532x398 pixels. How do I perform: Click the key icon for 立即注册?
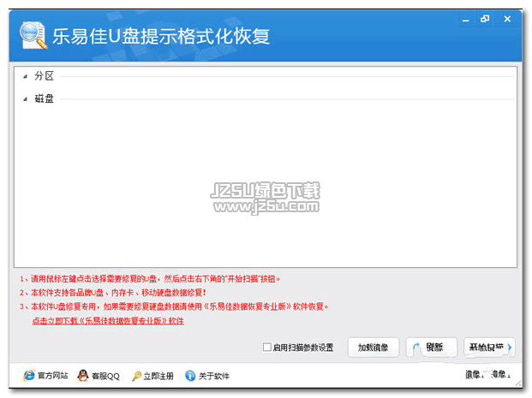coord(136,376)
